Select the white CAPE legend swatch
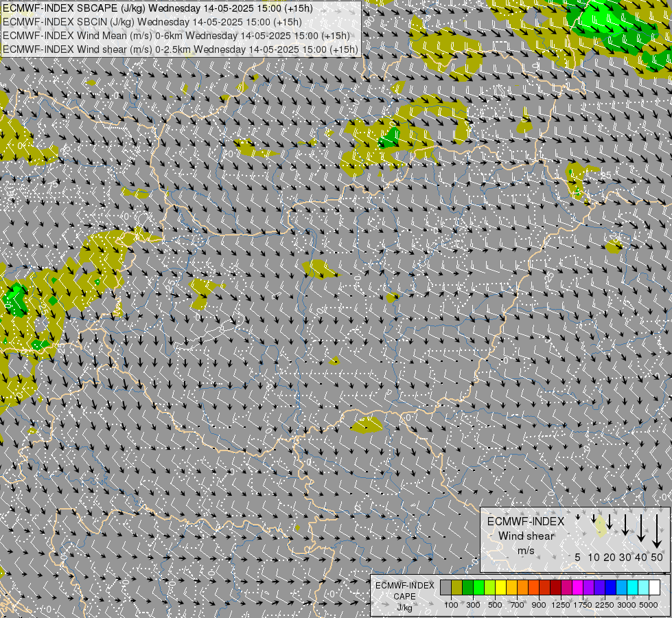This screenshot has height=618, width=672. (654, 587)
